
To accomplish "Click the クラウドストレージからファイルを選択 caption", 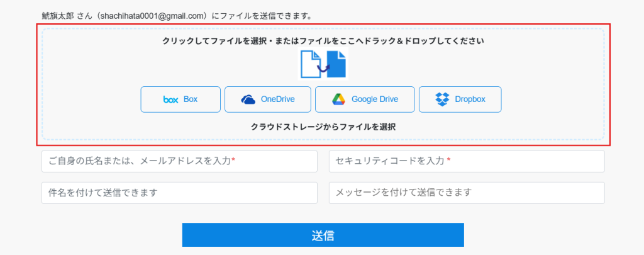I will [x=323, y=127].
